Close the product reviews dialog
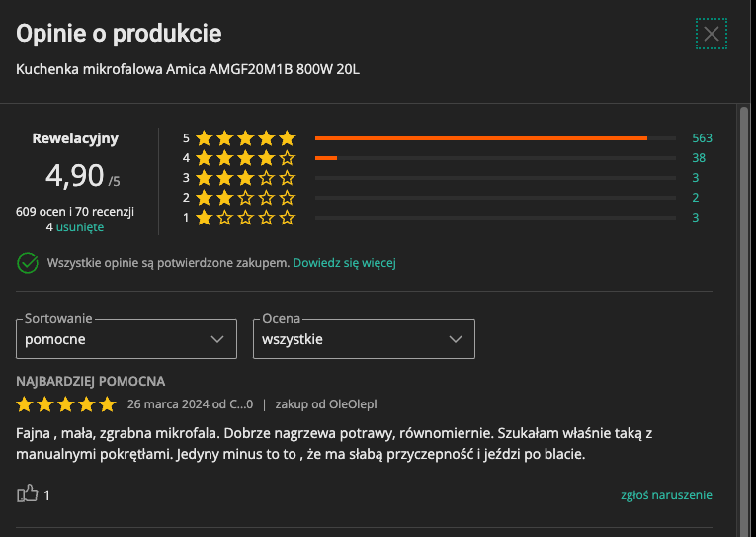 712,34
